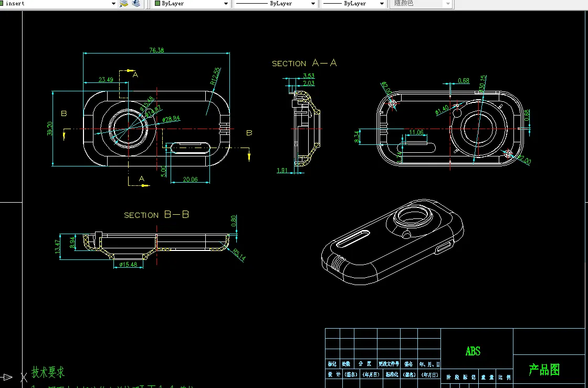Expand the ByLayer lineweight dropdown

click(381, 4)
